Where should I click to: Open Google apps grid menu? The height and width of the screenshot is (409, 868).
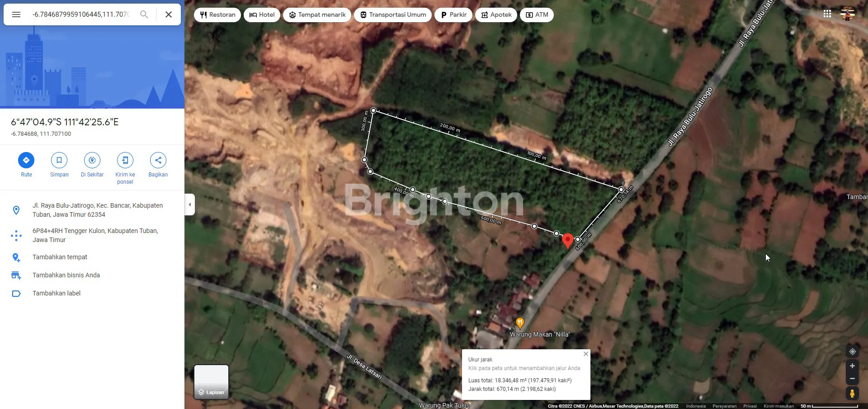[827, 14]
